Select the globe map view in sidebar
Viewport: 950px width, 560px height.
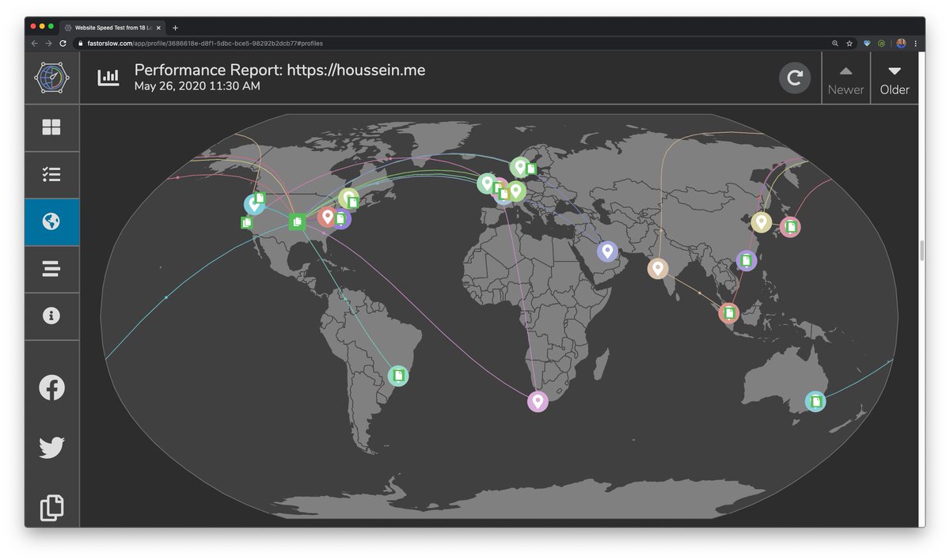[x=51, y=221]
